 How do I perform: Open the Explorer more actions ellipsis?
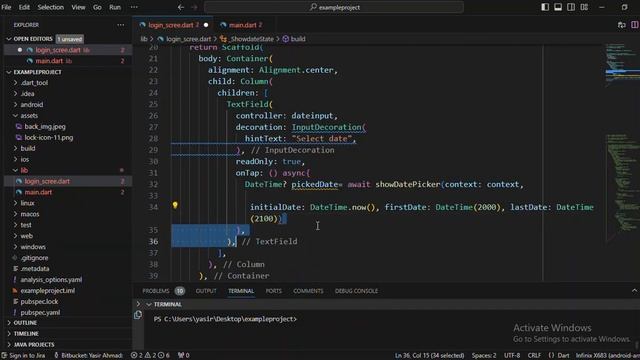[121, 25]
